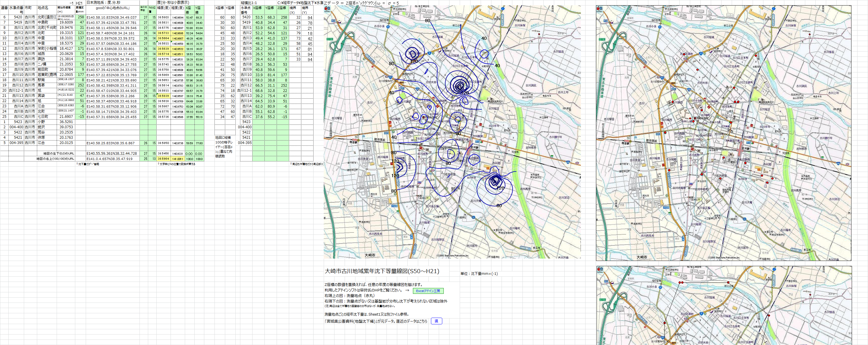Select URL cell E140.58.42.598N38.33.41.311
Viewport: 868px width, 345px height.
(x=112, y=85)
